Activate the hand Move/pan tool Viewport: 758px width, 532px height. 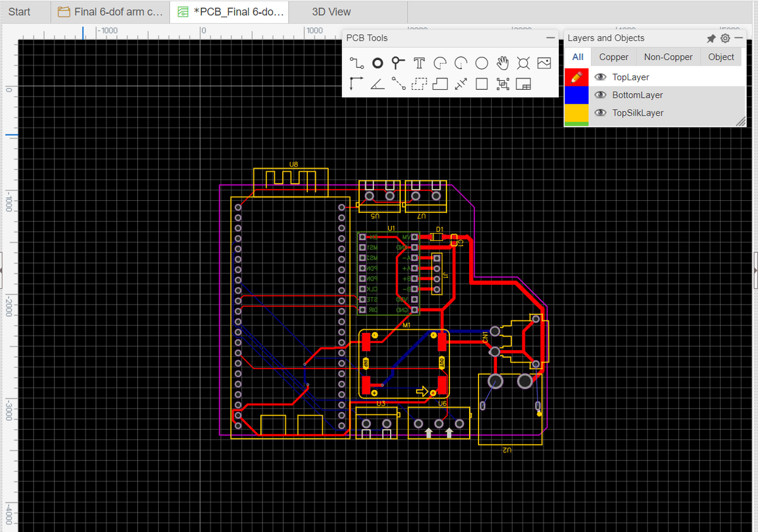pyautogui.click(x=503, y=63)
